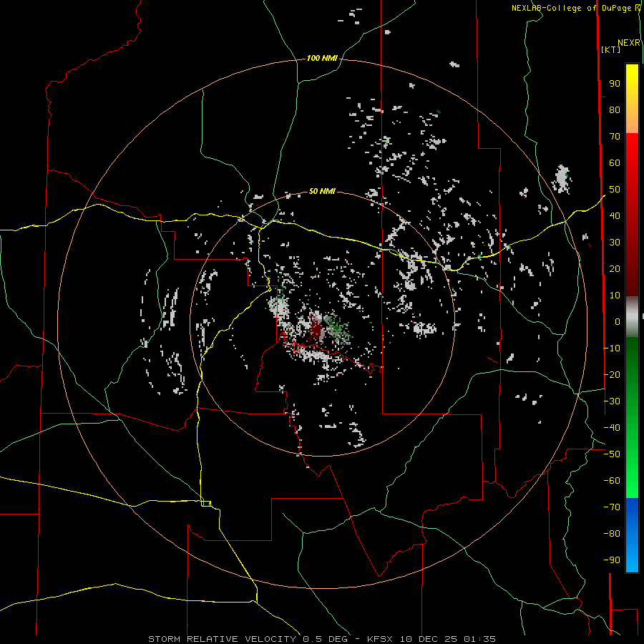The height and width of the screenshot is (644, 644).
Task: Click the 100 NMI range ring label
Action: [x=322, y=59]
